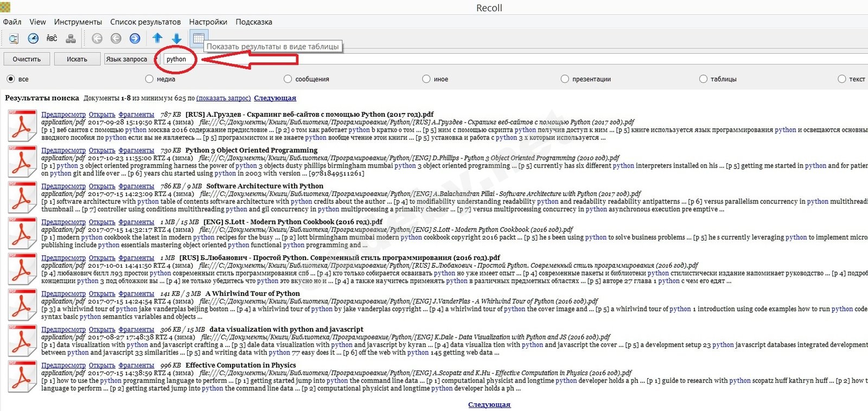Open the Список результатов menu

tap(145, 22)
